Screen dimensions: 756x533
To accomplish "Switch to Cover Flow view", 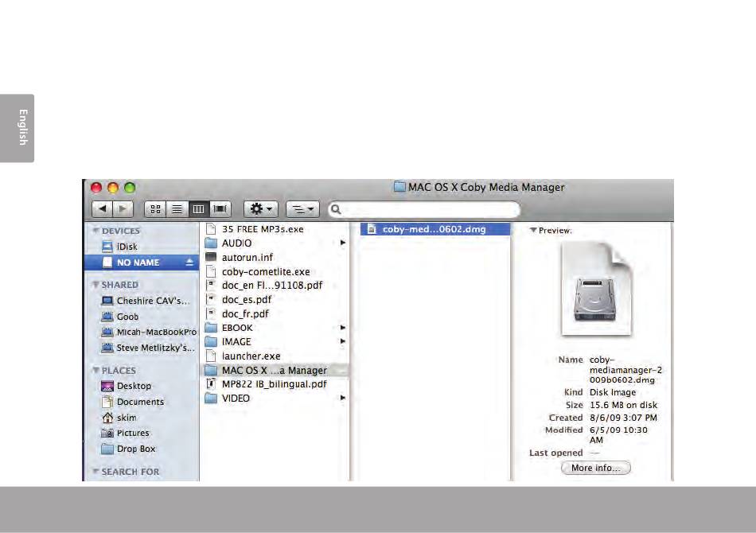I will (220, 208).
